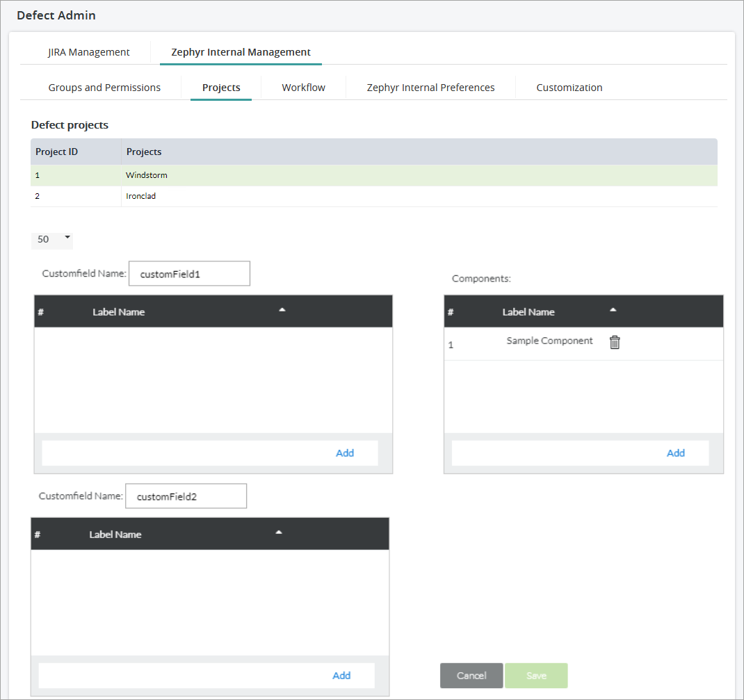
Task: Sort customField1 table by Label Name arrow
Action: pos(282,310)
